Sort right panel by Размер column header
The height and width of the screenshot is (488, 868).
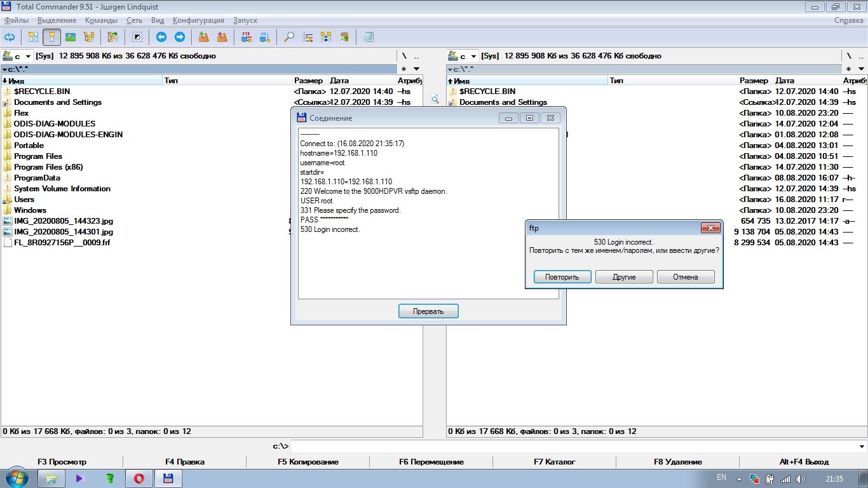756,81
